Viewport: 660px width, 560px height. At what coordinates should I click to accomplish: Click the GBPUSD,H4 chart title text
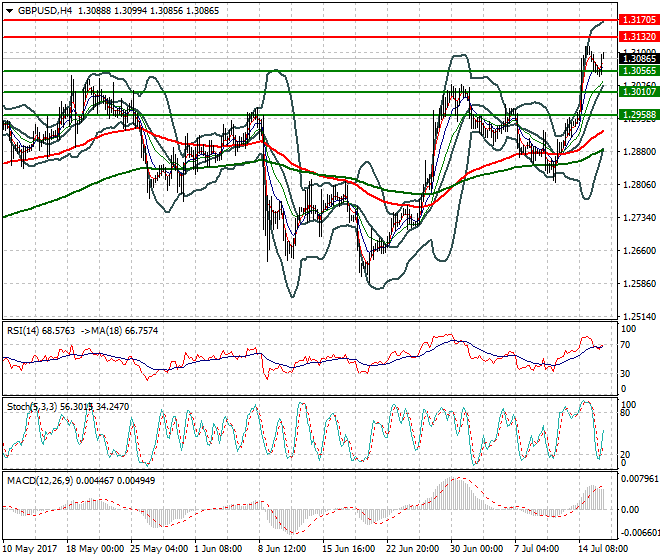coord(45,11)
